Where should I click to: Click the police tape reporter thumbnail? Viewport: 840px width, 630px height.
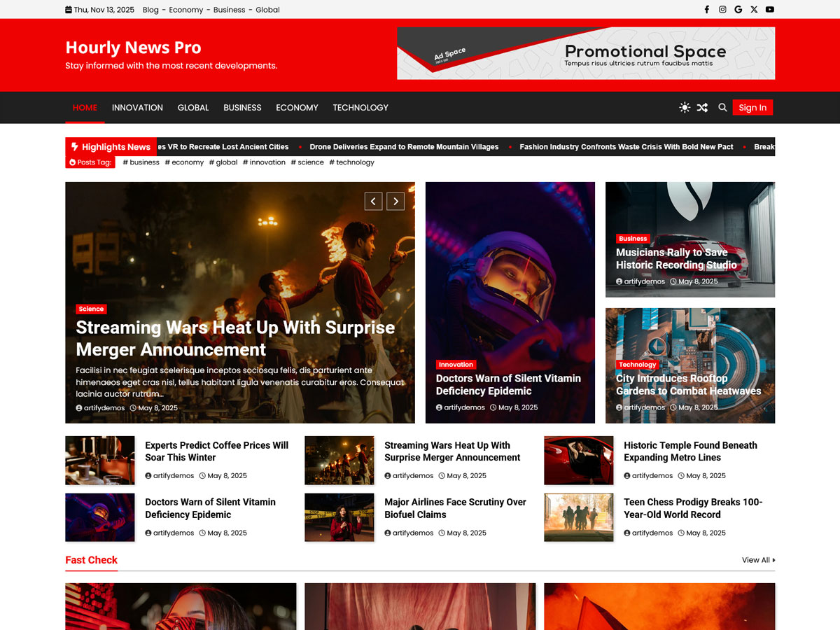point(339,517)
